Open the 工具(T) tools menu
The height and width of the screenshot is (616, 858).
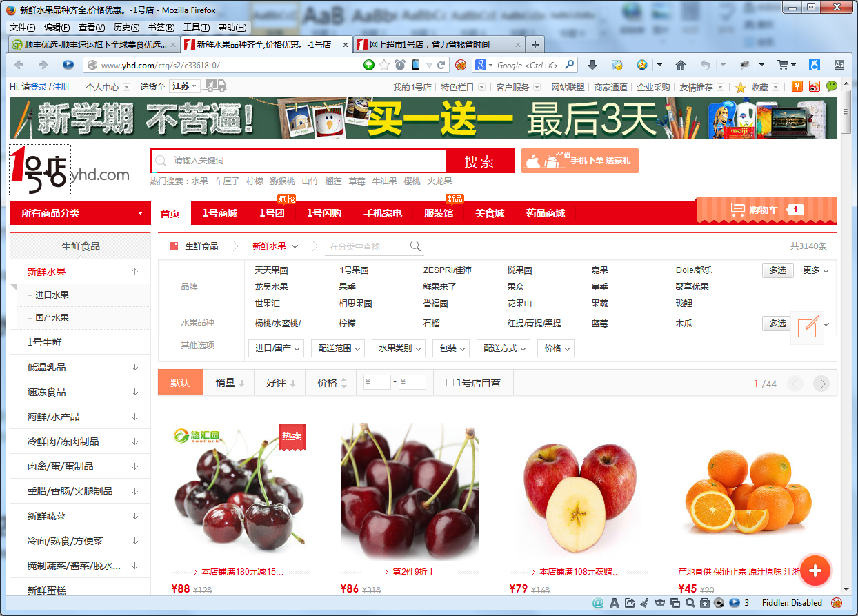(x=197, y=28)
